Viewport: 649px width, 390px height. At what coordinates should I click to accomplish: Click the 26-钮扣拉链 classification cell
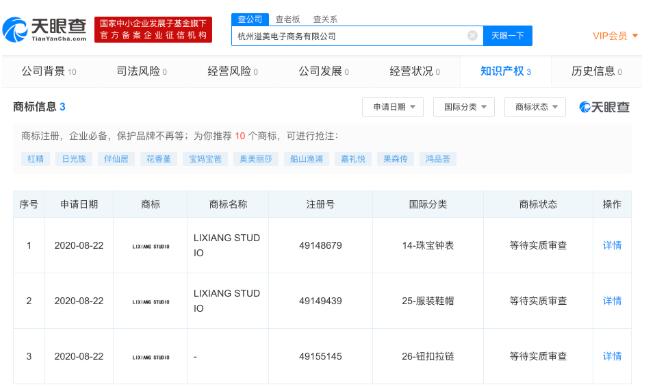click(428, 356)
